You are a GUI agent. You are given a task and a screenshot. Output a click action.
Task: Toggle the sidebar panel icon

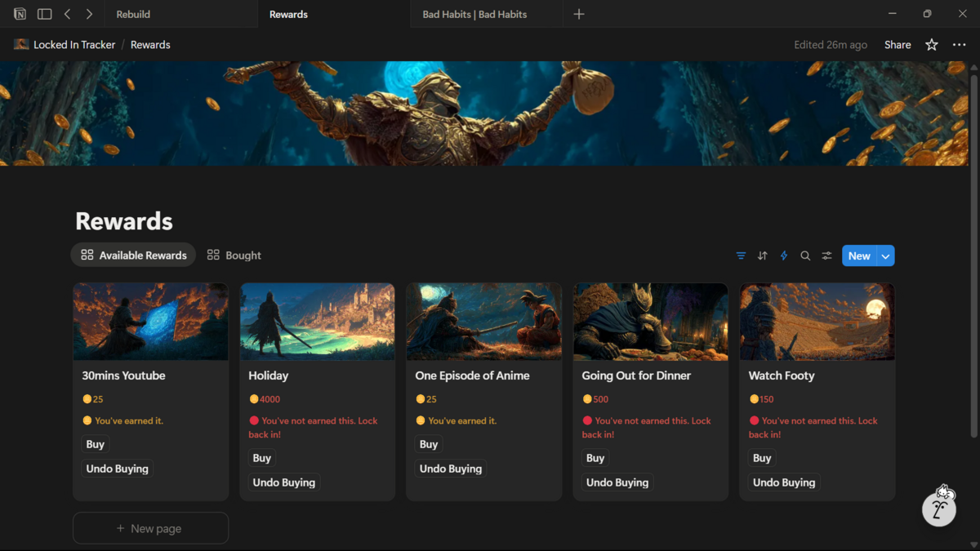[x=45, y=14]
